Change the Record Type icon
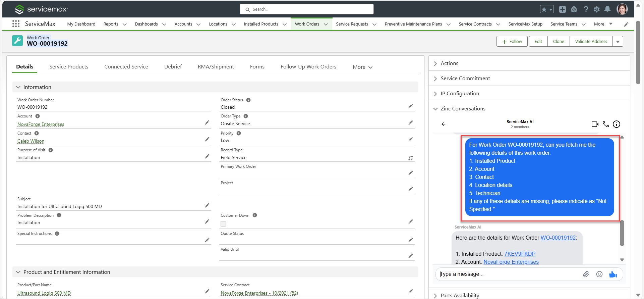The width and height of the screenshot is (644, 299). pyautogui.click(x=411, y=158)
